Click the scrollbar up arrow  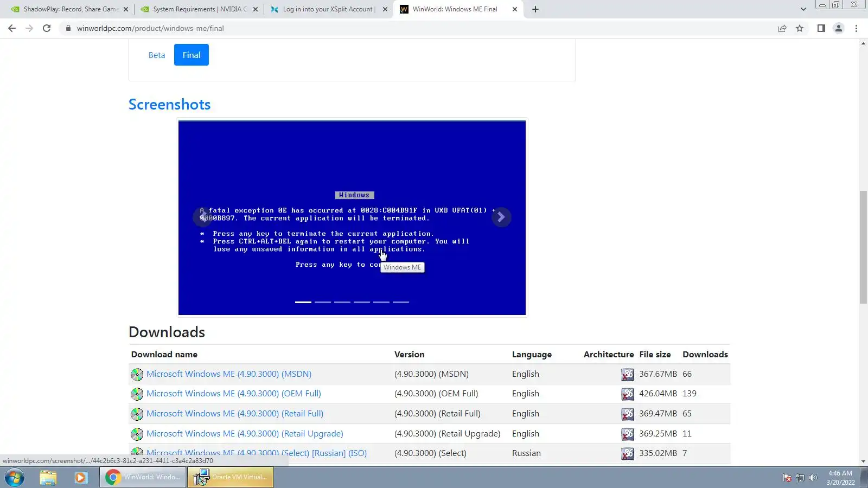(863, 43)
